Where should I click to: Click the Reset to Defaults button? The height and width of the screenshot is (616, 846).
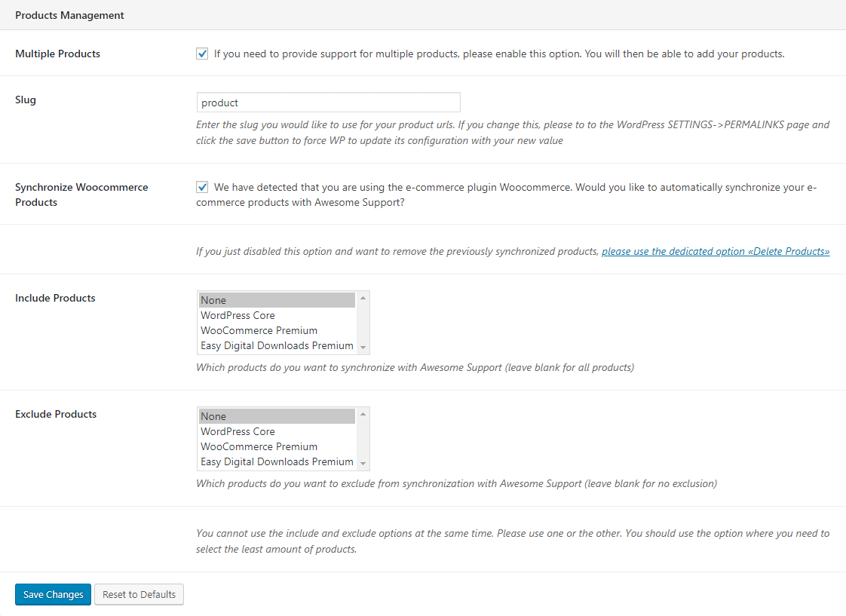tap(139, 594)
